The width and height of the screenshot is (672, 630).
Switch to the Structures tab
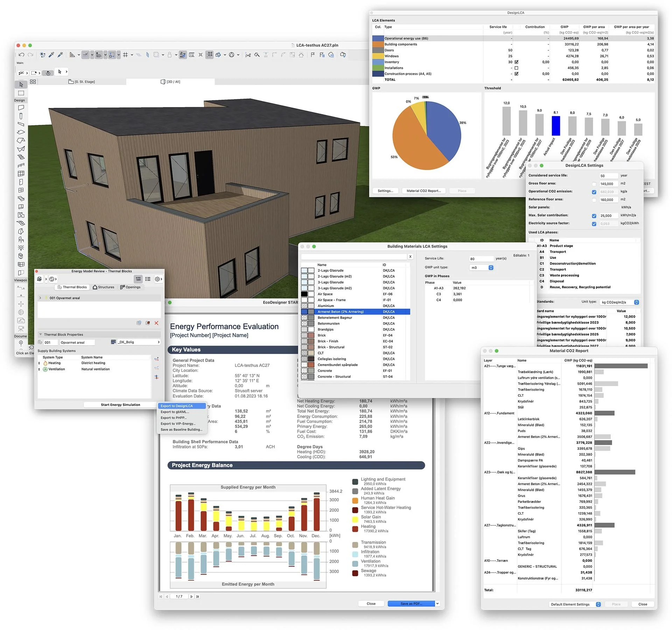103,287
